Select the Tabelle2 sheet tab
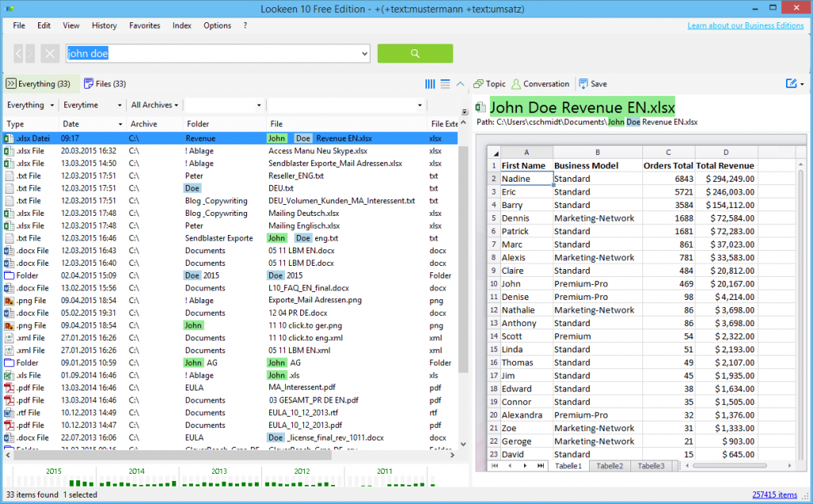The image size is (813, 504). tap(610, 466)
